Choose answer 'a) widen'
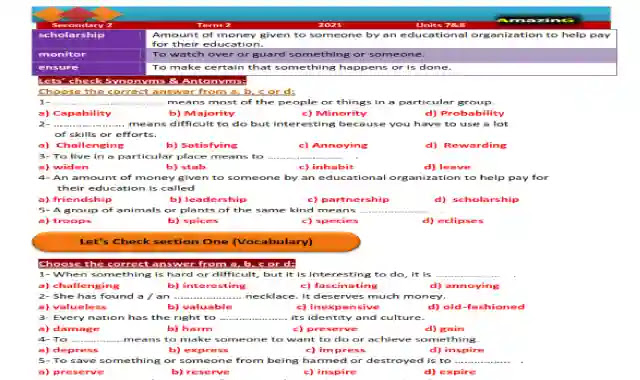 (x=63, y=167)
